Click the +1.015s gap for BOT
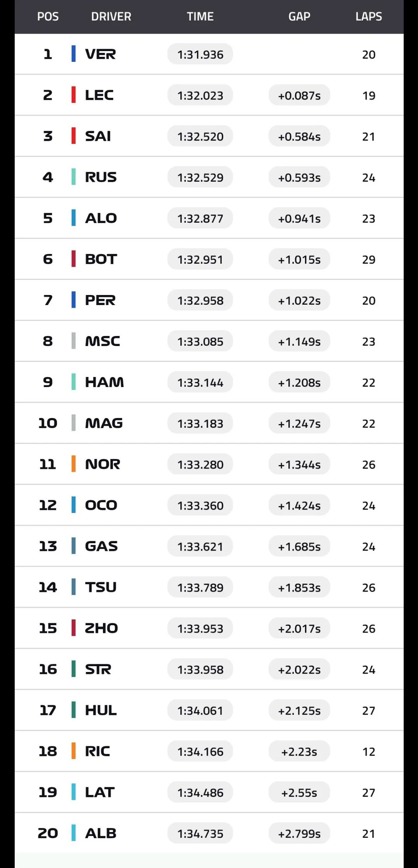The width and height of the screenshot is (418, 868). 299,259
